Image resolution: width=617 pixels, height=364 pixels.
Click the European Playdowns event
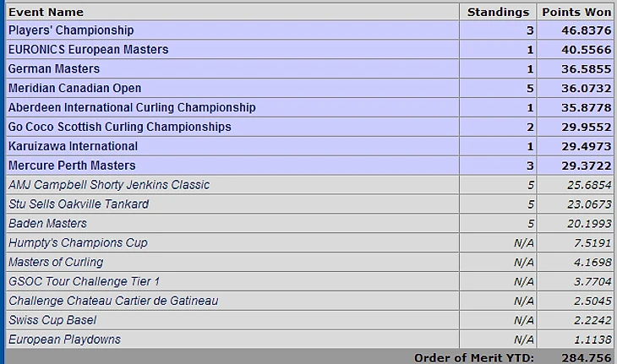point(64,340)
